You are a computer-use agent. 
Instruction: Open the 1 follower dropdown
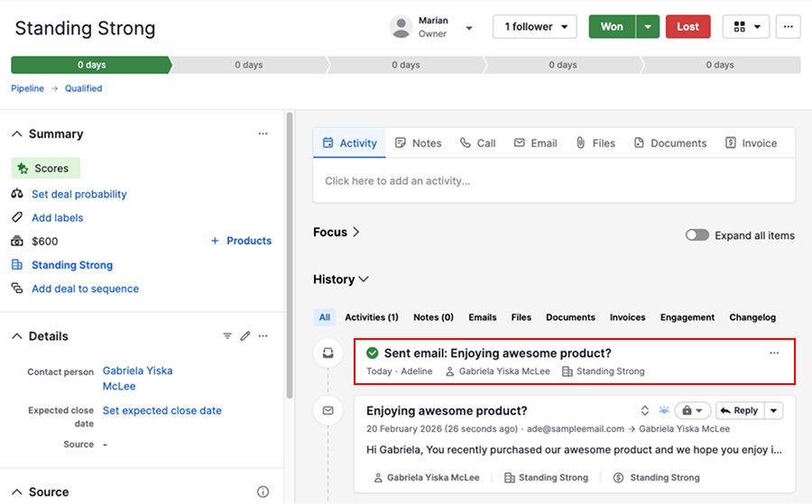535,27
